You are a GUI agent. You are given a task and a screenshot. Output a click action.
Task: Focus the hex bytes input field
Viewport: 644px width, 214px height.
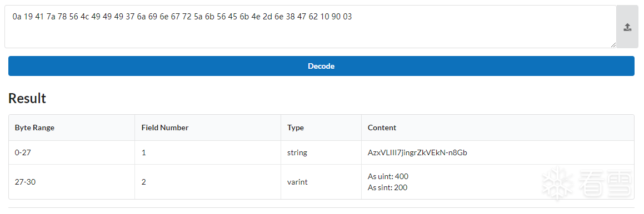point(311,27)
